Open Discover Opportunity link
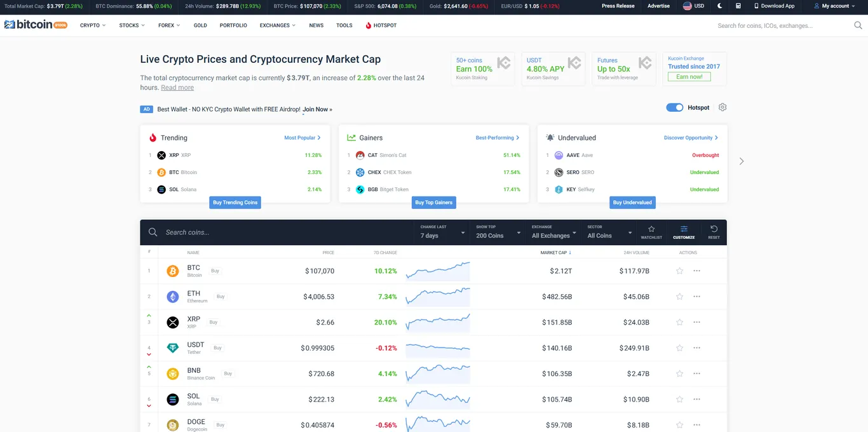Image resolution: width=868 pixels, height=432 pixels. [691, 137]
